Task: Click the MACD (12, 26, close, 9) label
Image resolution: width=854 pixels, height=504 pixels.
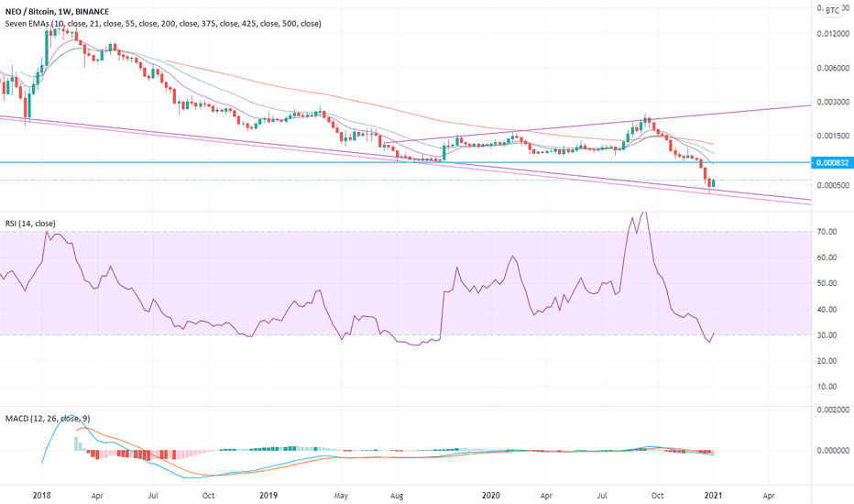Action: coord(48,419)
